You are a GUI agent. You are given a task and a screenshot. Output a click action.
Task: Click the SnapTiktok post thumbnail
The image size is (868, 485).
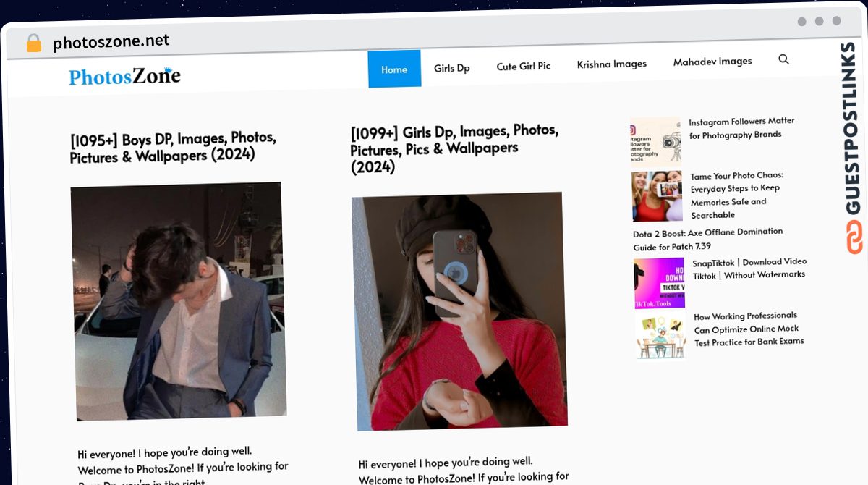[x=660, y=283]
